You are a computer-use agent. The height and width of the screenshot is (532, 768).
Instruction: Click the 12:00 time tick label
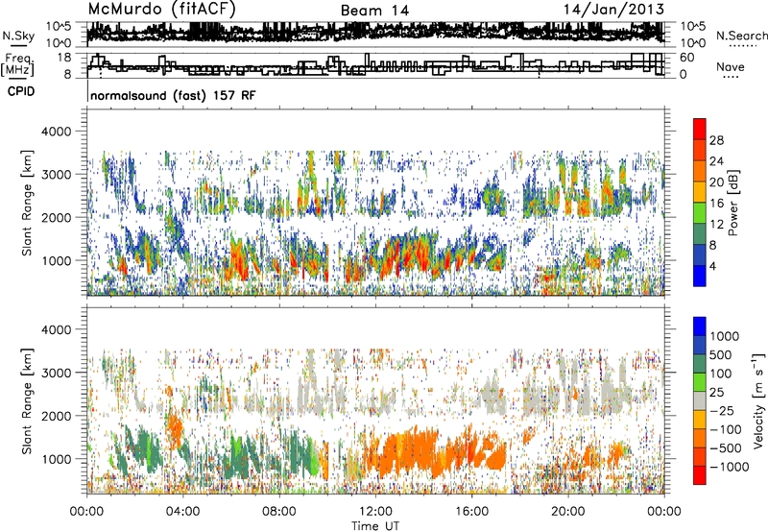[x=375, y=512]
